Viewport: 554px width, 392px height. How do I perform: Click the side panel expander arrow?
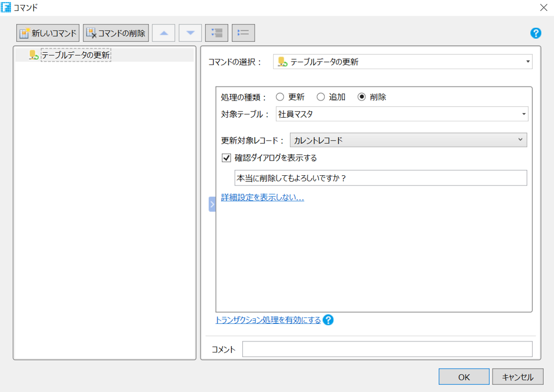(212, 204)
